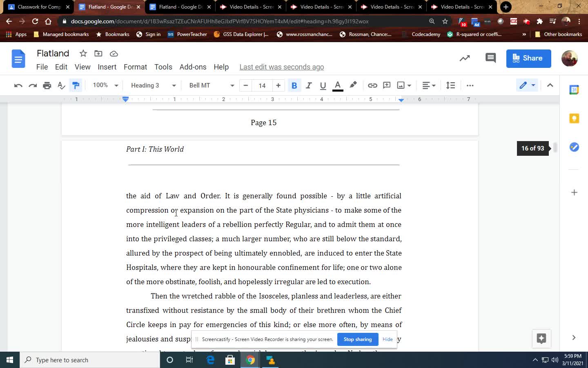Open the Format menu
Image resolution: width=588 pixels, height=368 pixels.
click(135, 67)
